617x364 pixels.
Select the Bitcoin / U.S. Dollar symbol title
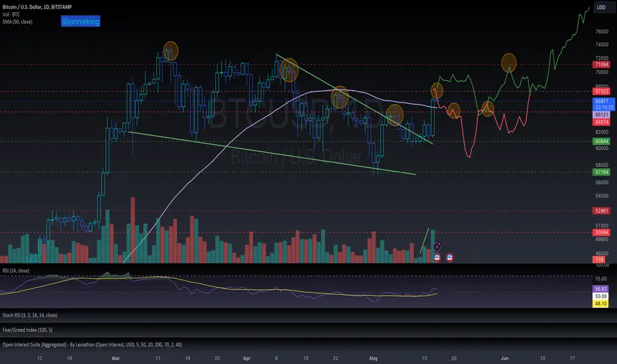click(x=37, y=7)
